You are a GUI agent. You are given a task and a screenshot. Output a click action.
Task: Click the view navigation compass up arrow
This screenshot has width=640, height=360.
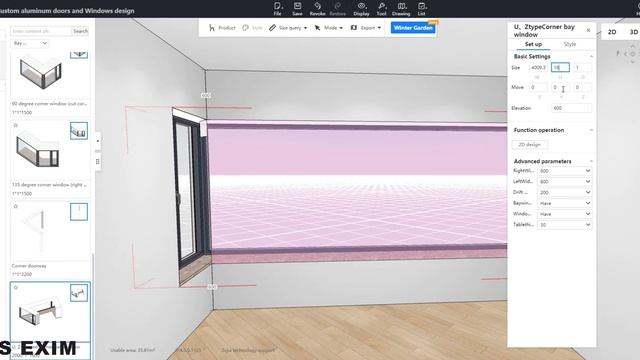point(633,47)
